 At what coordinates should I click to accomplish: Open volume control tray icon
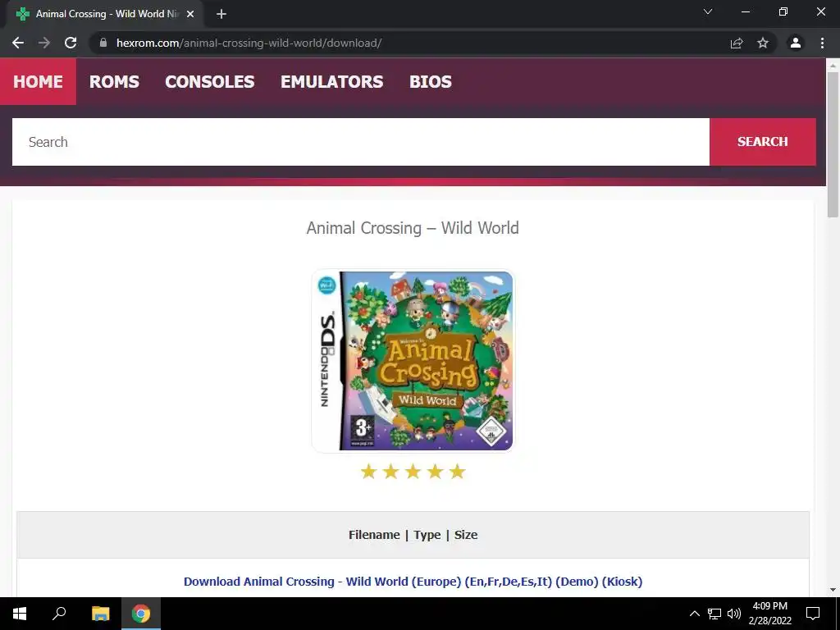(734, 614)
